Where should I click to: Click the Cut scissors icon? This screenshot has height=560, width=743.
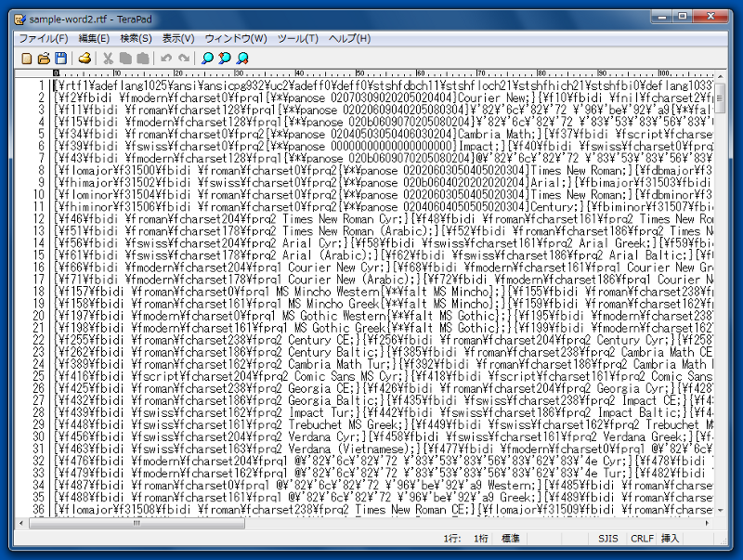pos(109,59)
